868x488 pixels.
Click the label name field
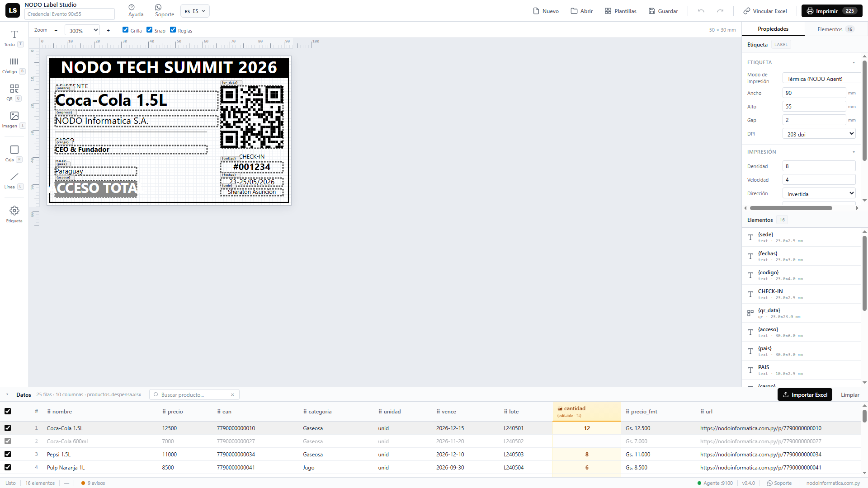(70, 14)
